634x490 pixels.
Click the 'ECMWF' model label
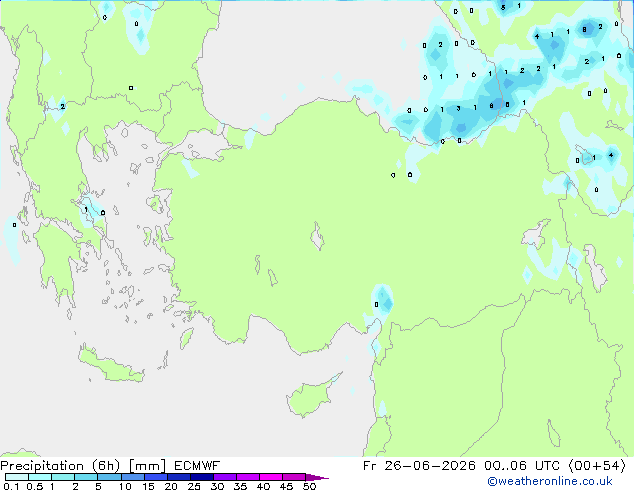click(197, 466)
